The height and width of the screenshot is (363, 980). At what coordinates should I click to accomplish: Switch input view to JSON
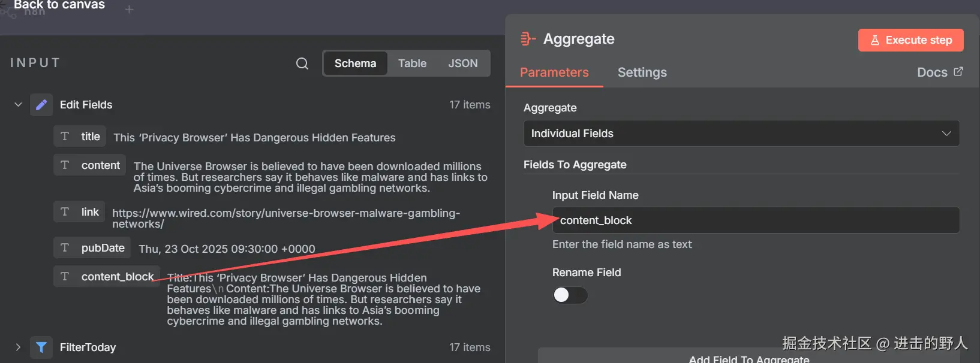(x=463, y=63)
